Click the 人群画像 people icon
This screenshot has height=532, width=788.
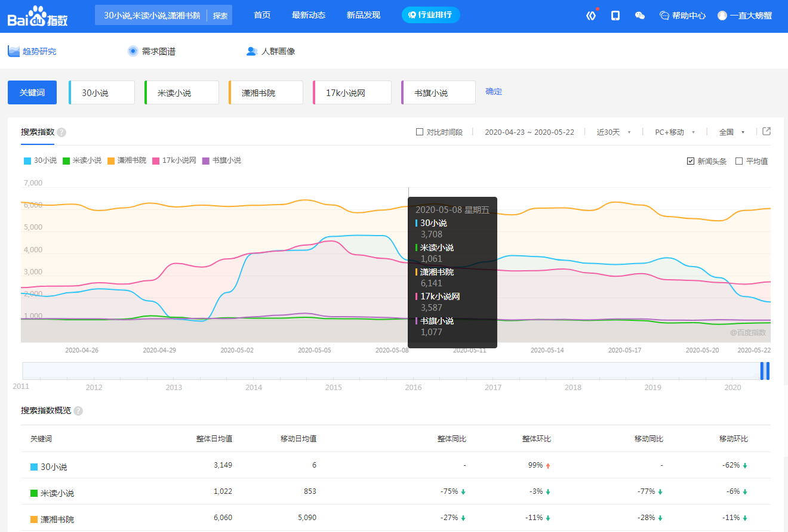coord(252,51)
